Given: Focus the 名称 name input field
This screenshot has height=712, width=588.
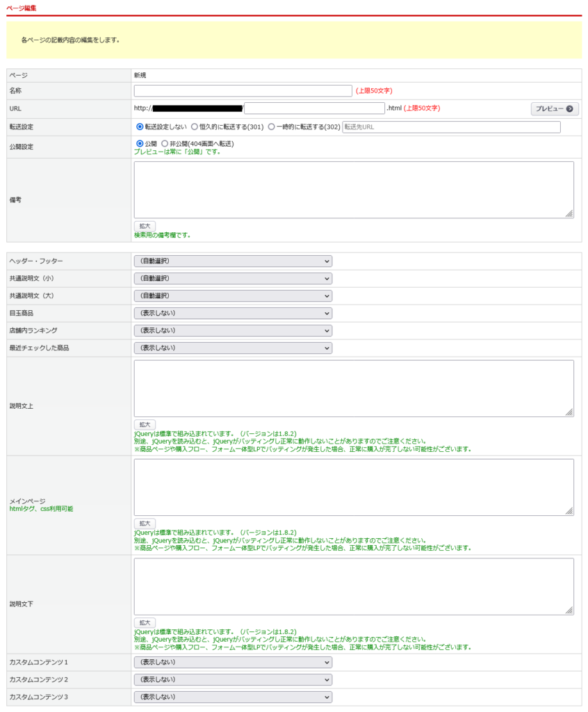Looking at the screenshot, I should point(243,91).
